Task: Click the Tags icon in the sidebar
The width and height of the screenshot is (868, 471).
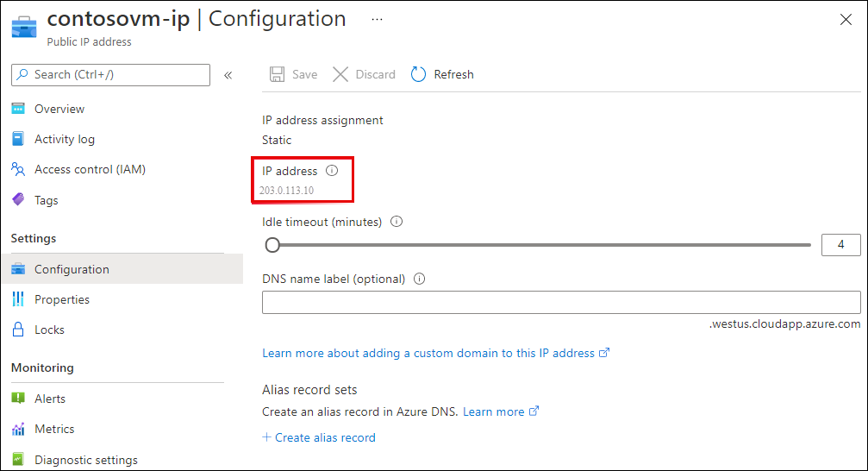Action: click(18, 200)
